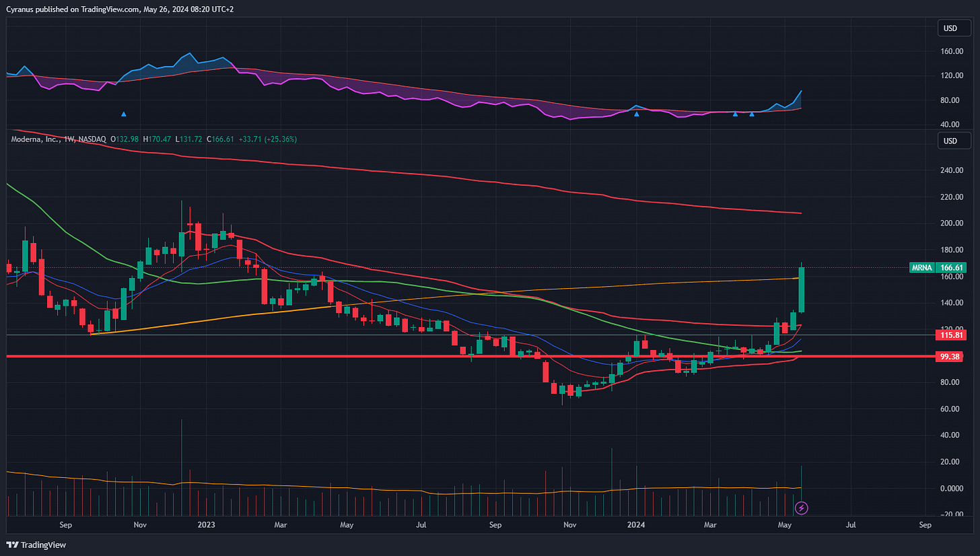Click the high value H170.47
This screenshot has height=556, width=980.
point(157,139)
